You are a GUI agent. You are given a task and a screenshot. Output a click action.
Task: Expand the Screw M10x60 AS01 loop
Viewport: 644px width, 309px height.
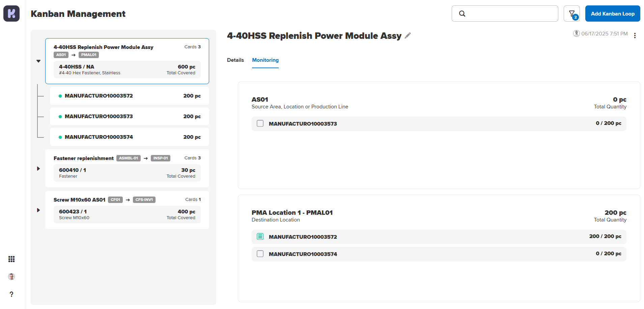click(38, 210)
